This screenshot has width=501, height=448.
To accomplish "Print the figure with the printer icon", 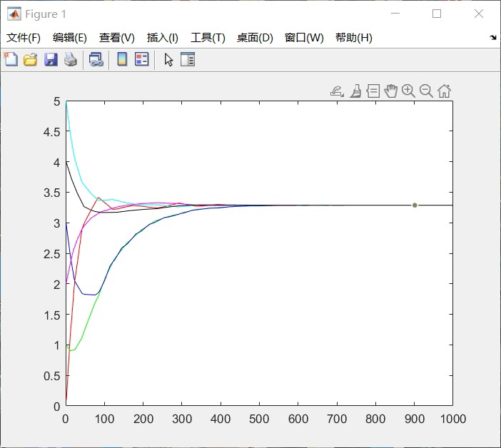I will point(71,59).
